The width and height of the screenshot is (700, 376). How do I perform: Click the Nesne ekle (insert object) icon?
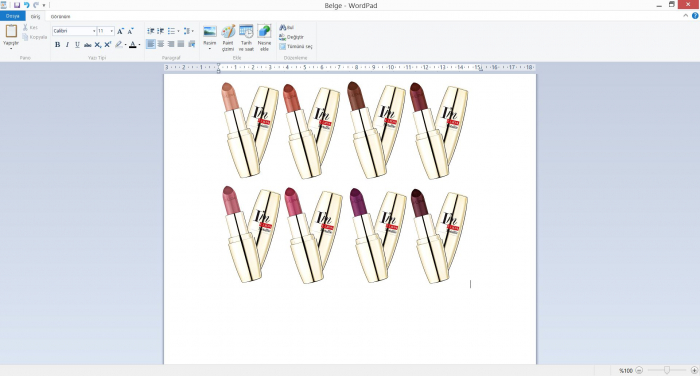tap(264, 31)
